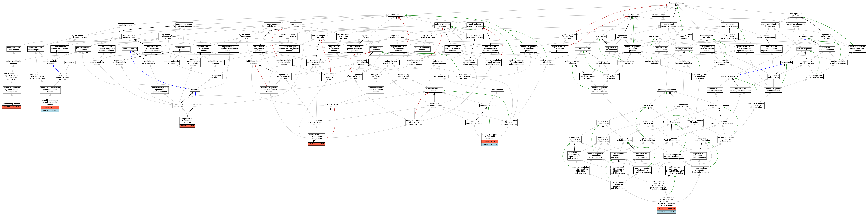Select the 'lymphocyte differentiation' node
The width and height of the screenshot is (868, 215).
pyautogui.click(x=718, y=105)
